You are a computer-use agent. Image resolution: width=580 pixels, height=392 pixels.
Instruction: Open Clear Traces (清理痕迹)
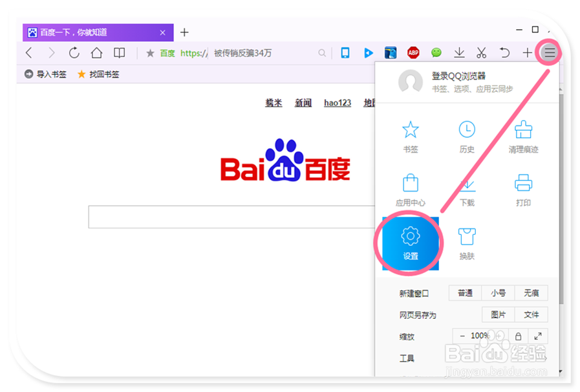coord(522,136)
